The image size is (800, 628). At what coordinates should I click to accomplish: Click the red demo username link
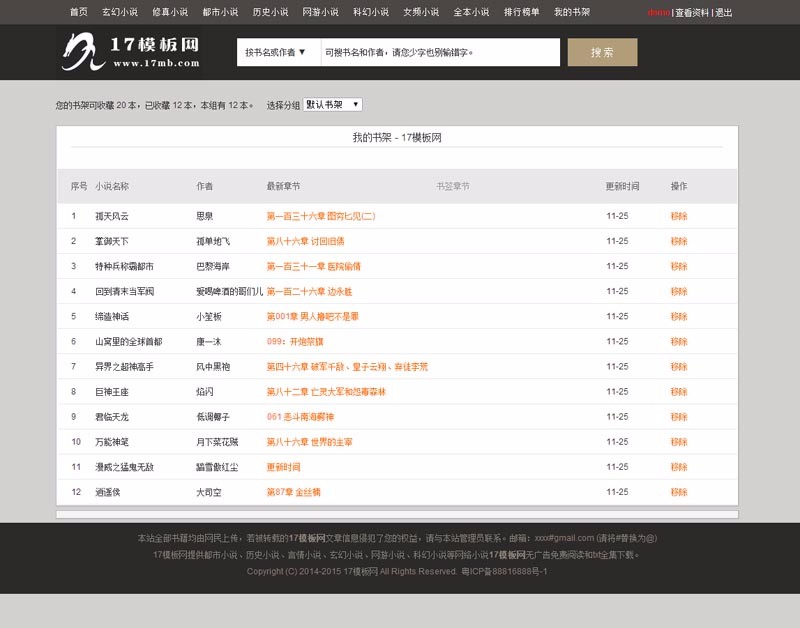pos(659,12)
